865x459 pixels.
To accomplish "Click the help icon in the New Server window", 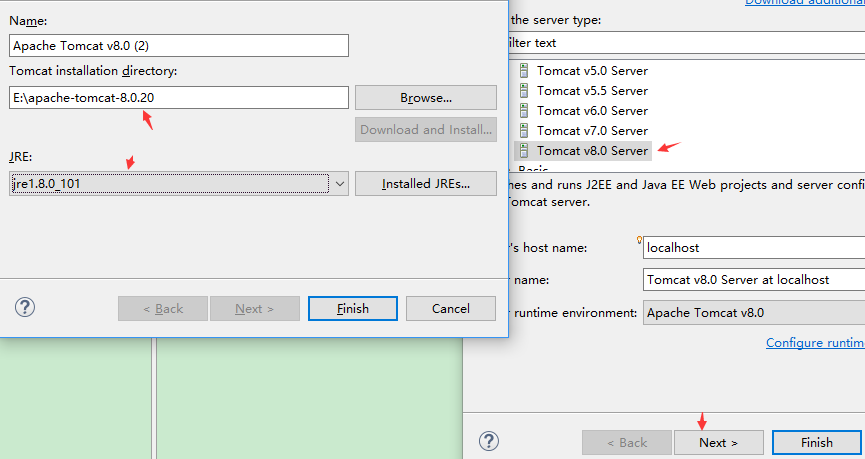I will point(489,441).
